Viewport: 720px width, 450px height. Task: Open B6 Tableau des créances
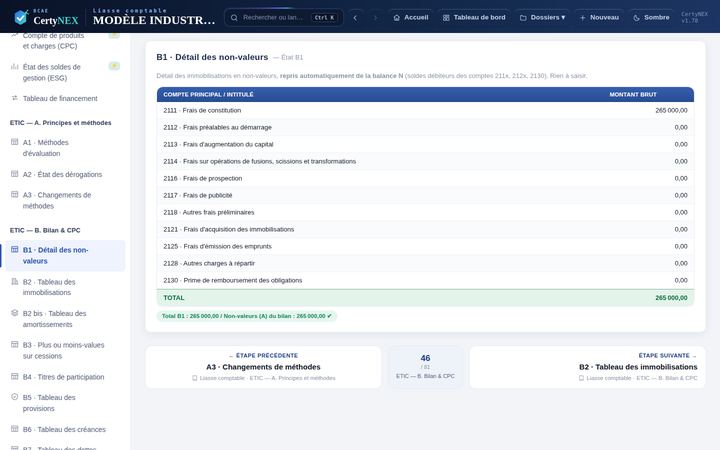tap(65, 429)
